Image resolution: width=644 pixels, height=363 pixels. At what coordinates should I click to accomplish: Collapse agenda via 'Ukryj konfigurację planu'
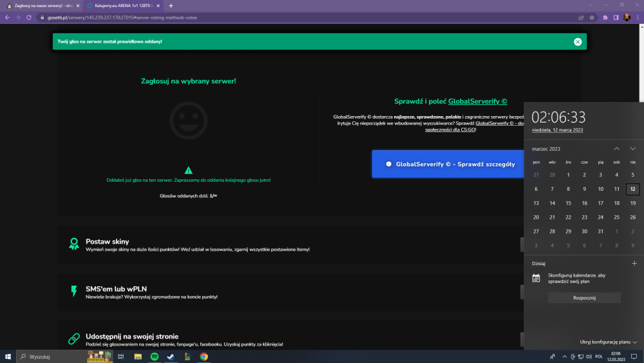click(608, 342)
